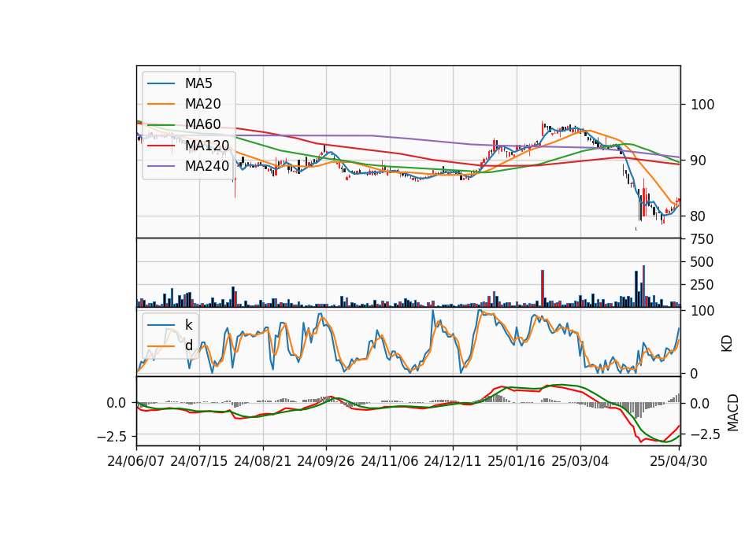This screenshot has width=756, height=543.
Task: Click the tall volume spike after 25/01/16
Action: click(x=543, y=288)
